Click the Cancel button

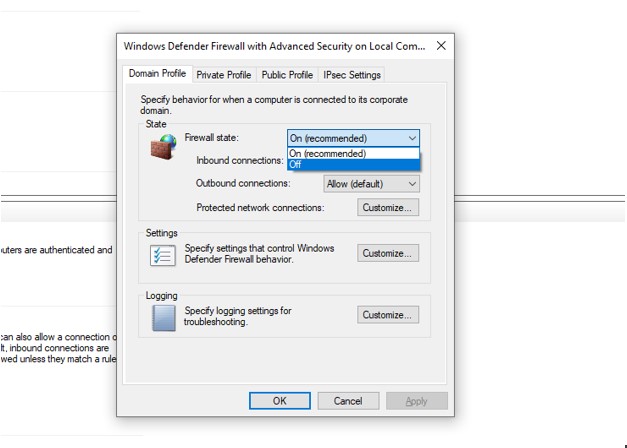[x=348, y=401]
